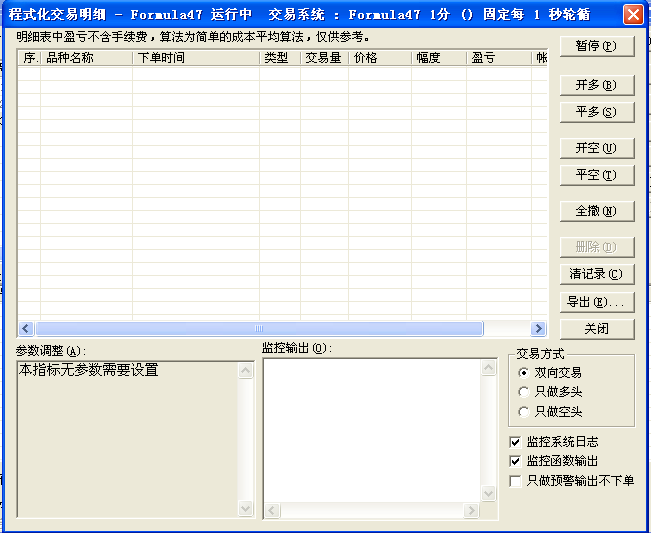
Task: Click inside the 监控输出 text area
Action: click(x=372, y=430)
